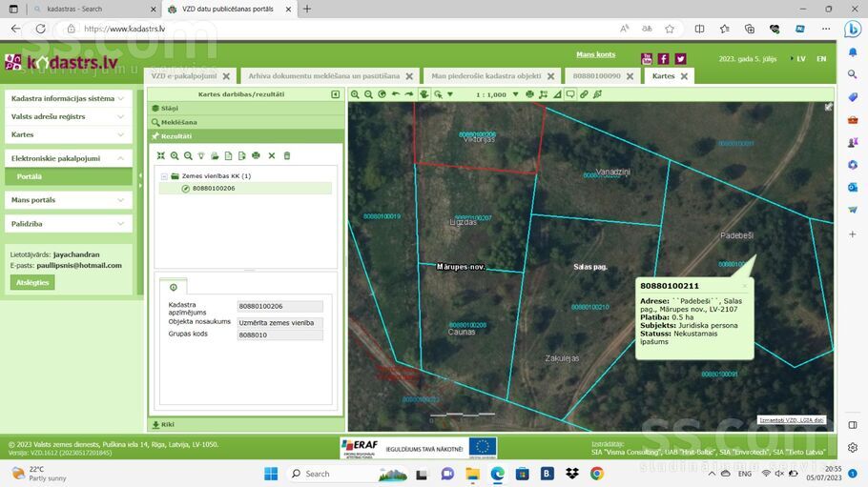The width and height of the screenshot is (868, 487).
Task: Click the Grupas kods value field
Action: pyautogui.click(x=280, y=335)
